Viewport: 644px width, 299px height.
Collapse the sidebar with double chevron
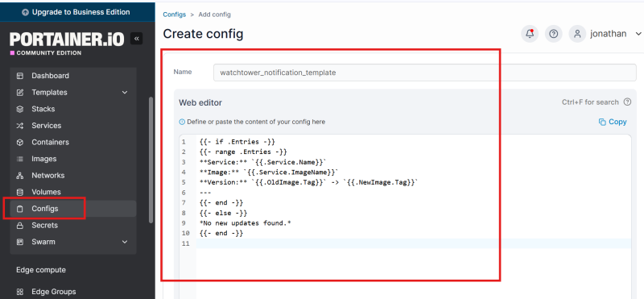[x=136, y=38]
